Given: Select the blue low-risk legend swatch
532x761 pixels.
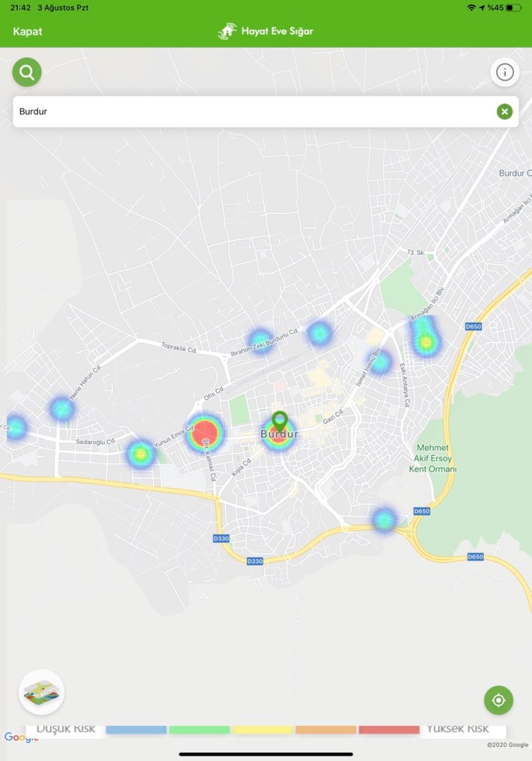Looking at the screenshot, I should tap(136, 730).
